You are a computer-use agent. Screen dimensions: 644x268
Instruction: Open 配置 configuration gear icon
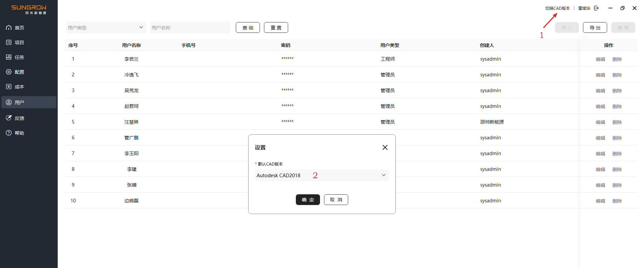pos(9,72)
